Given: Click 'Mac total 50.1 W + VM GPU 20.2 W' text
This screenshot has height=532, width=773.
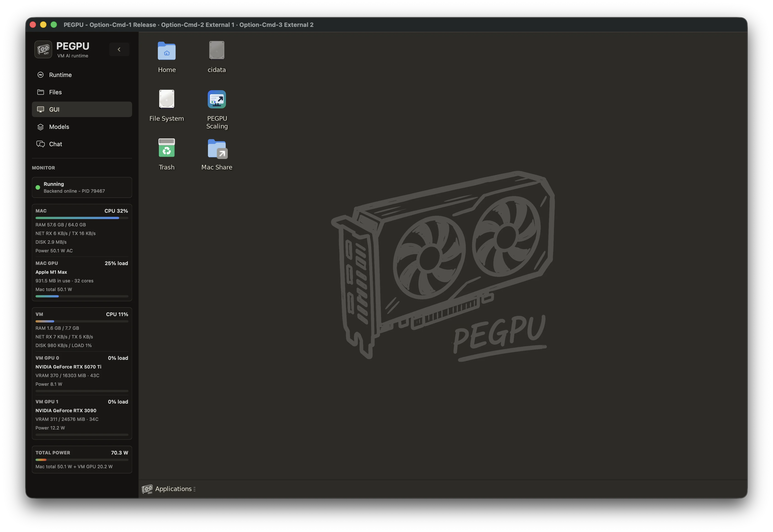Looking at the screenshot, I should point(74,467).
